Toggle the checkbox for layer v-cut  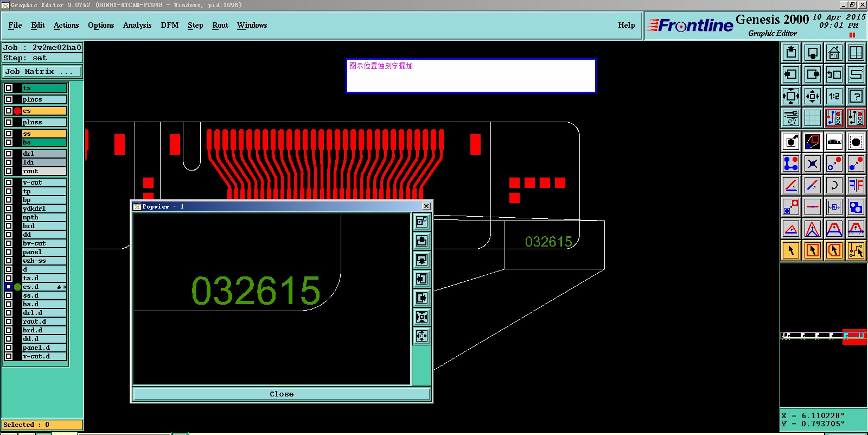[9, 182]
